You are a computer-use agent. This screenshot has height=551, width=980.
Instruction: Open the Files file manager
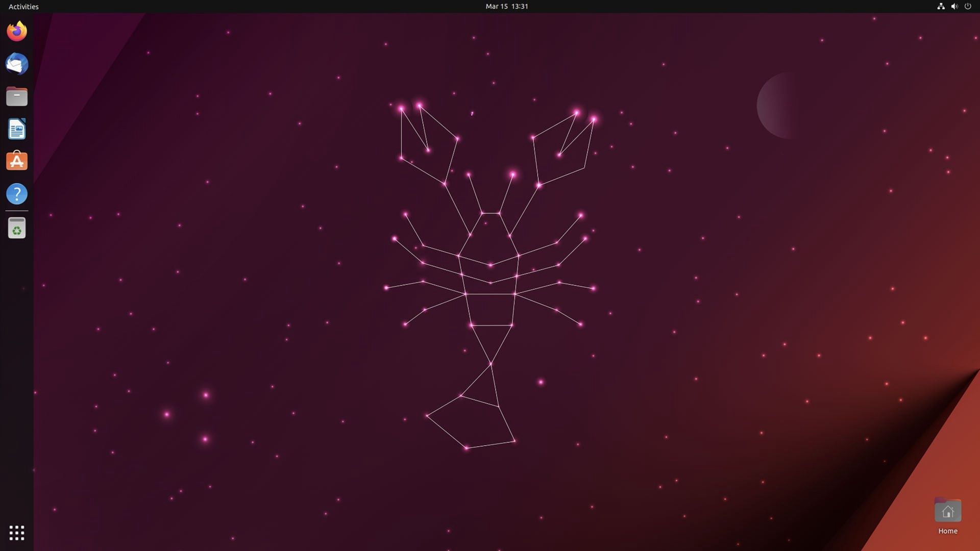tap(17, 96)
